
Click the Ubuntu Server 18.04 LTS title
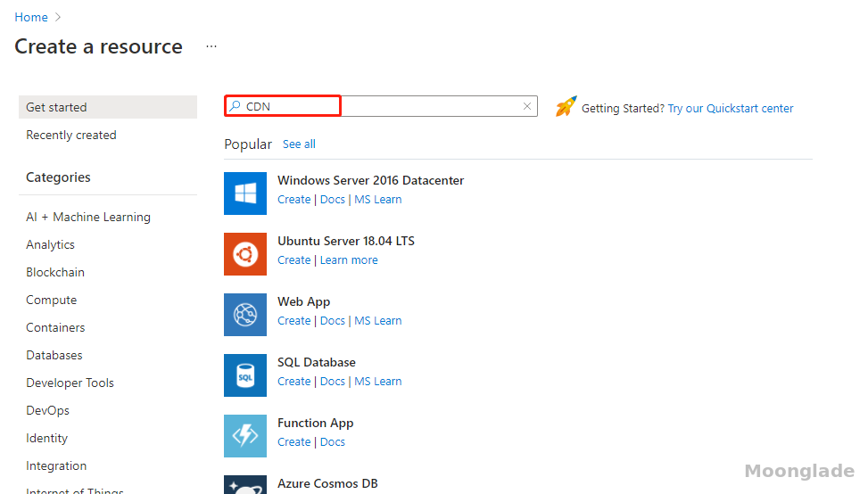point(346,241)
